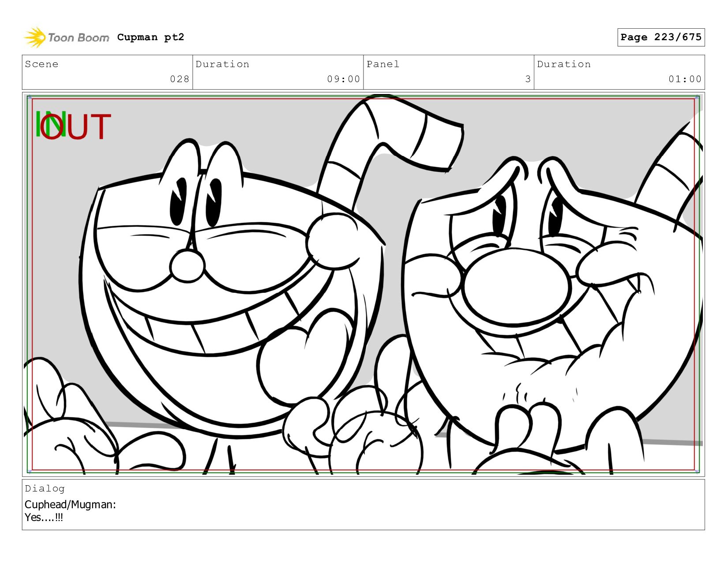
Task: Click the Toon Boom logo icon
Action: (35, 37)
